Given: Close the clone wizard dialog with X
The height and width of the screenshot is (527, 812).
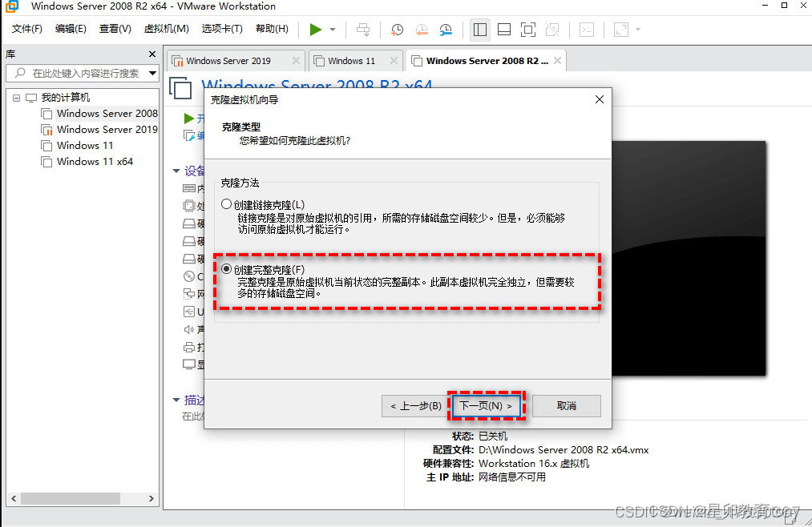Looking at the screenshot, I should 599,99.
